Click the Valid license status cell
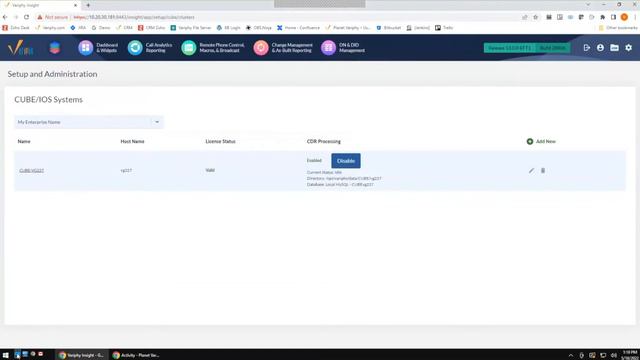 point(210,170)
